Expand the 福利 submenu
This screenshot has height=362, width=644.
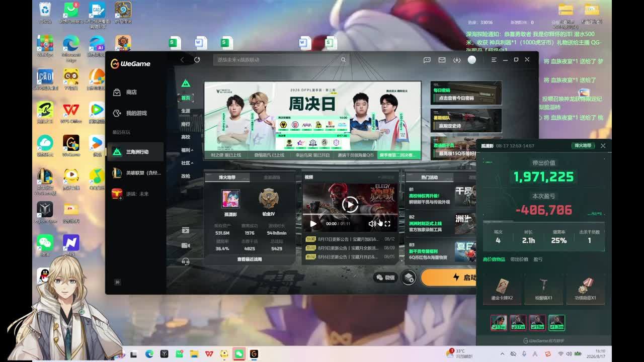(187, 150)
